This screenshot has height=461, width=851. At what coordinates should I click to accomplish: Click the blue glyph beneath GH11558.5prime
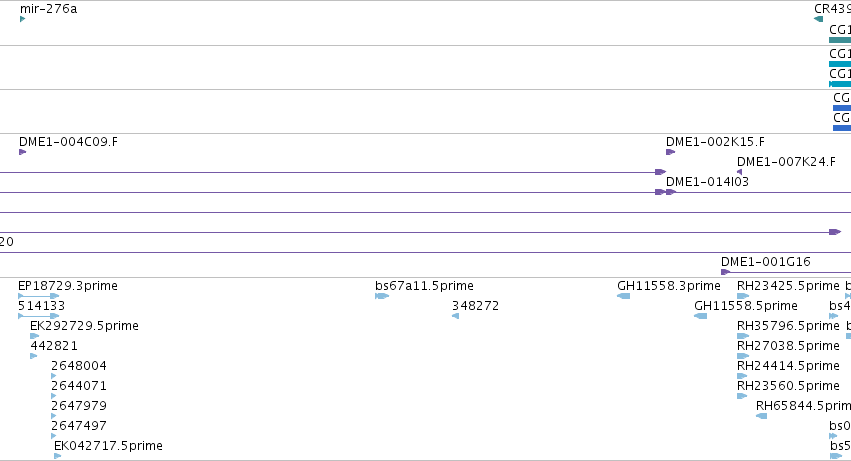point(701,316)
